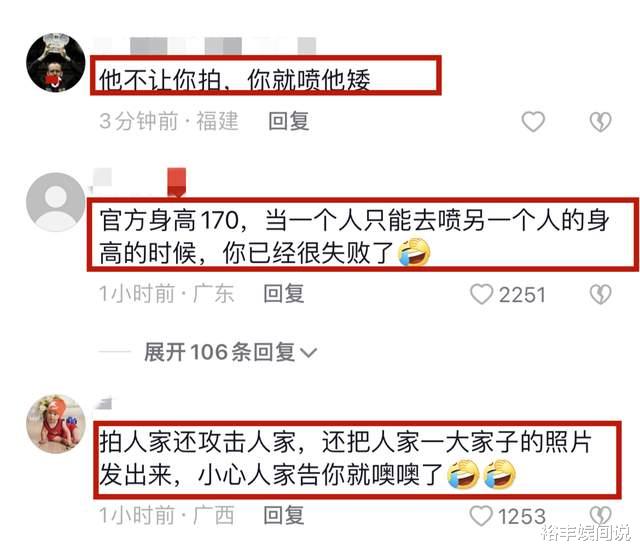
Task: Reply (回复) to the Guangxi comment
Action: (284, 515)
